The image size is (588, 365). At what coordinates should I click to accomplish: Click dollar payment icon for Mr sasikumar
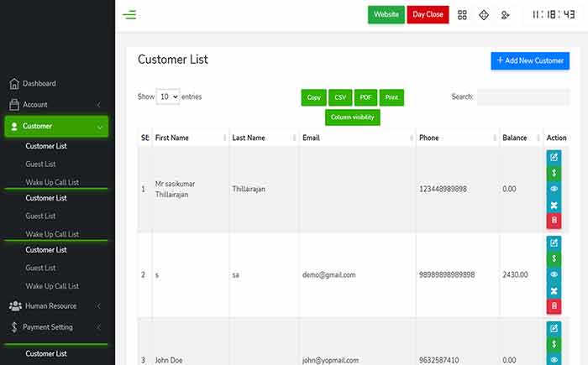point(554,173)
